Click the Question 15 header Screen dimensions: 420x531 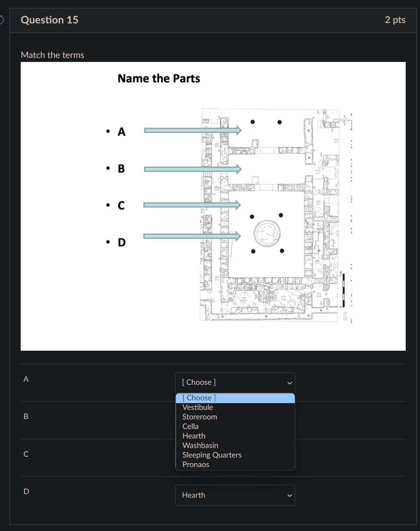coord(49,19)
